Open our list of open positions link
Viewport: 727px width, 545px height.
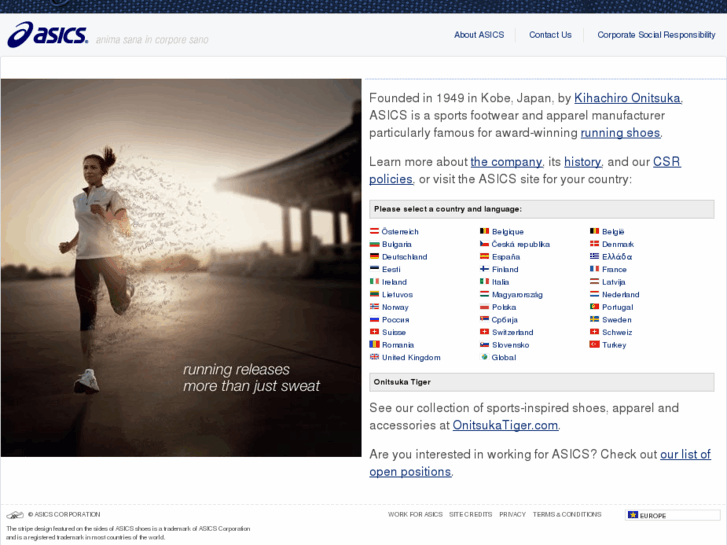point(685,455)
